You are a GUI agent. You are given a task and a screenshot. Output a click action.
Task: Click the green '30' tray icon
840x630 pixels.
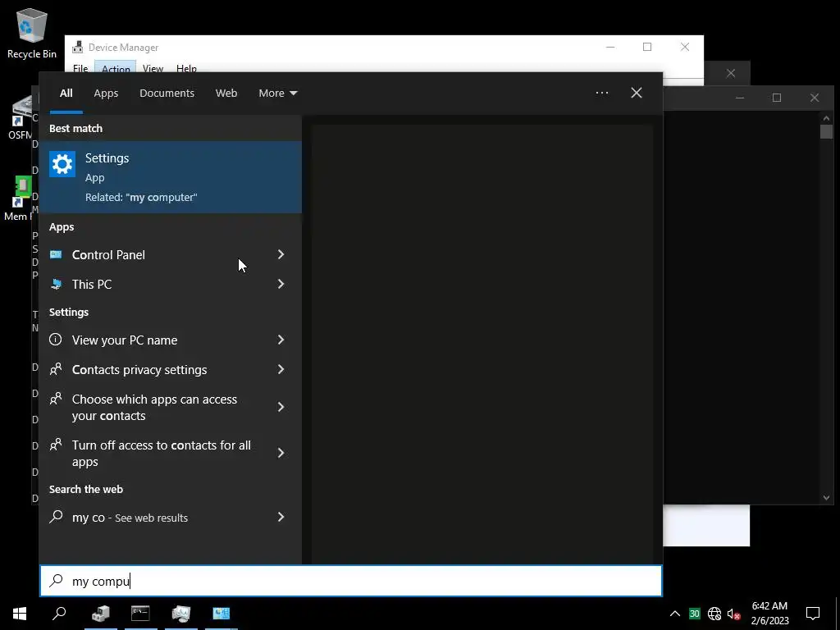pyautogui.click(x=695, y=614)
